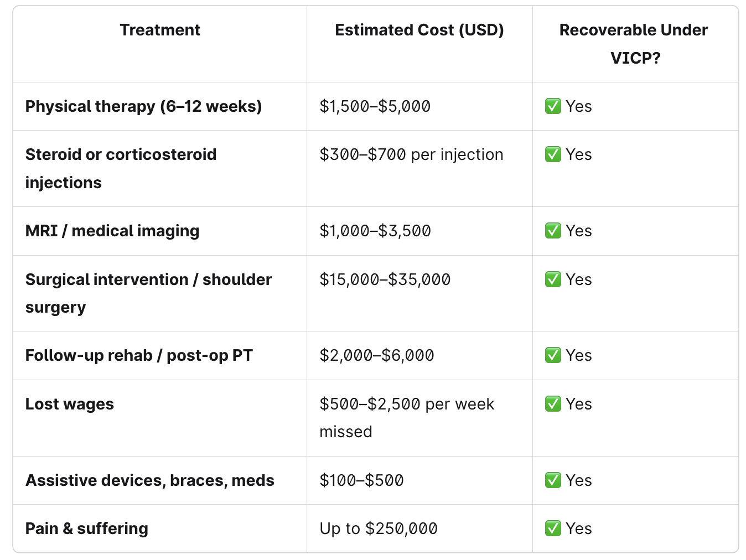Click the Treatment column header
This screenshot has width=746, height=560.
[x=160, y=30]
